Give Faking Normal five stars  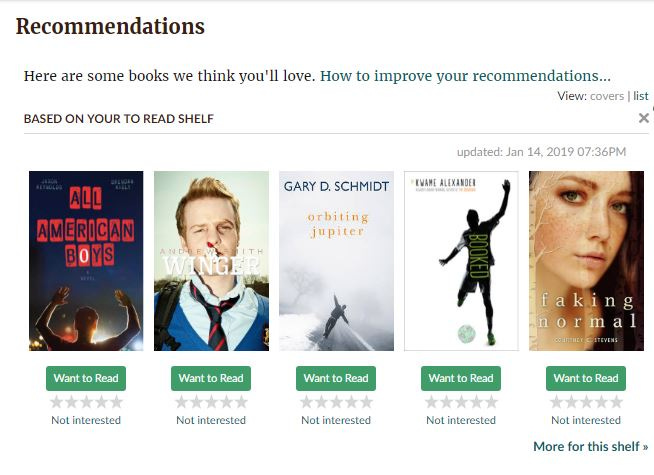tap(616, 402)
